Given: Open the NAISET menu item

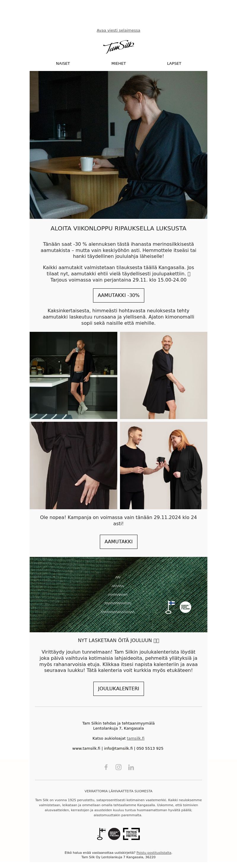Looking at the screenshot, I should [63, 63].
